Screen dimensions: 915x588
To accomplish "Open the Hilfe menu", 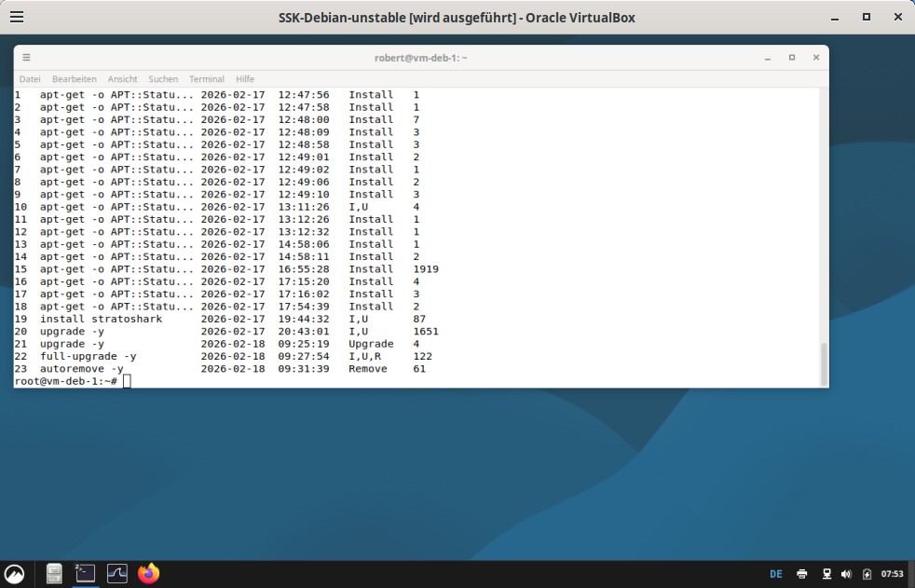I will click(x=245, y=79).
